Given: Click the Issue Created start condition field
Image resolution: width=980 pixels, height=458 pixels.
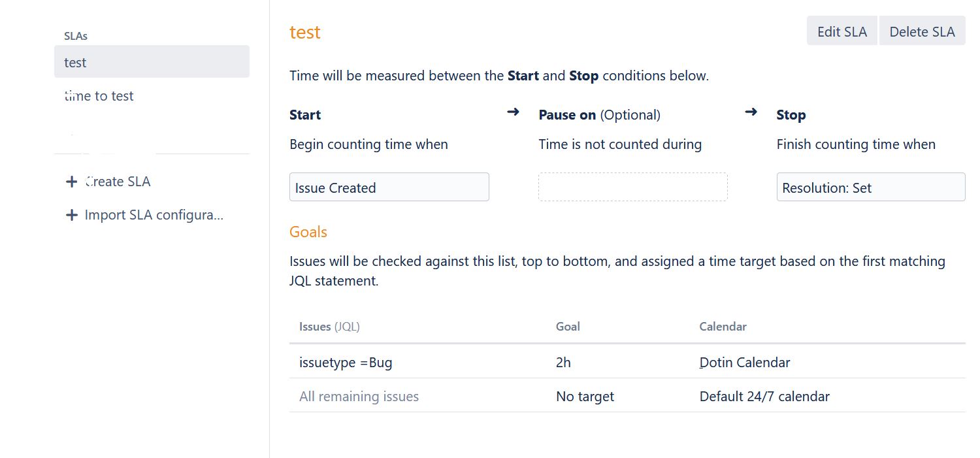Looking at the screenshot, I should pos(389,187).
